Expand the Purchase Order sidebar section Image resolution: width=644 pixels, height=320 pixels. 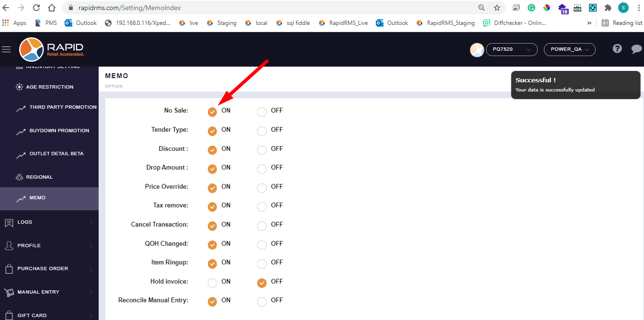pyautogui.click(x=49, y=269)
